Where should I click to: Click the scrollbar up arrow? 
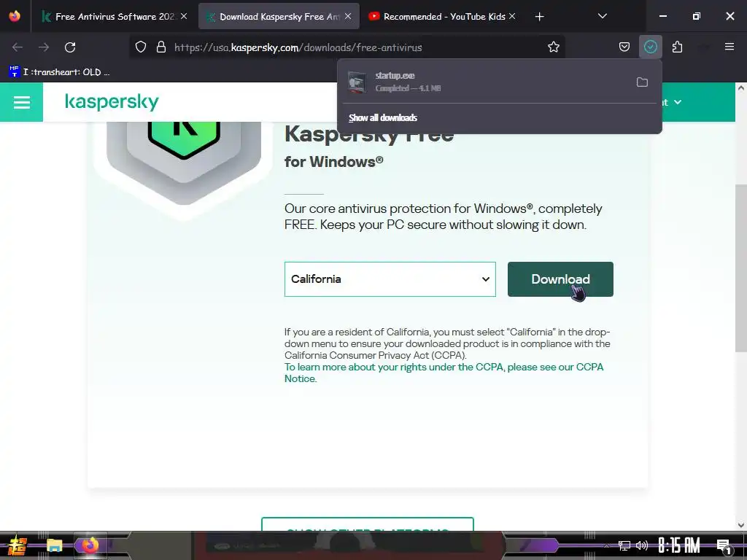click(741, 88)
